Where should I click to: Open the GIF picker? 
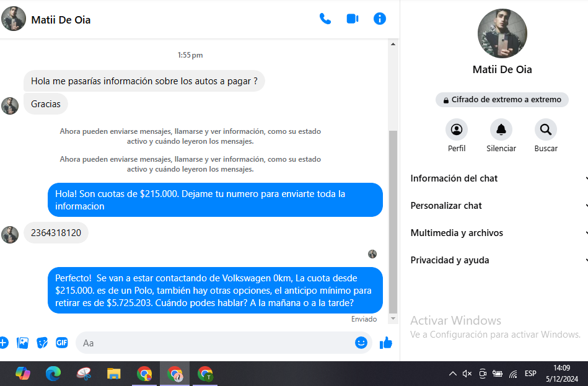(61, 343)
